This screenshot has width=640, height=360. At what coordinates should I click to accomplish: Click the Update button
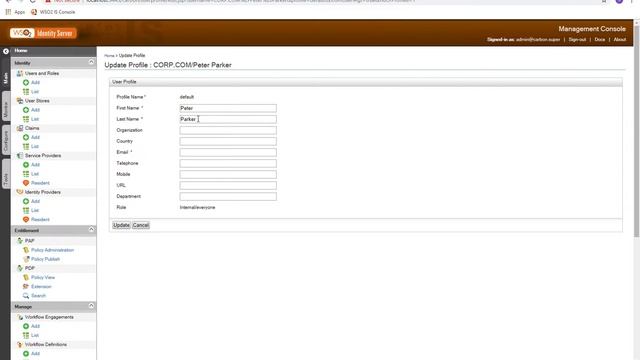(121, 225)
